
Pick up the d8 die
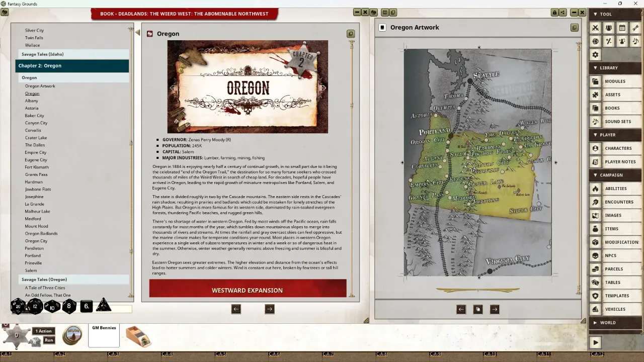pos(69,306)
